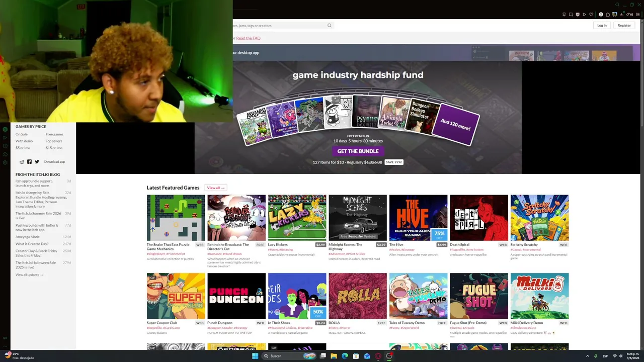This screenshot has height=362, width=644.
Task: Open the Lazy Kickers game thumbnail
Action: point(297,218)
